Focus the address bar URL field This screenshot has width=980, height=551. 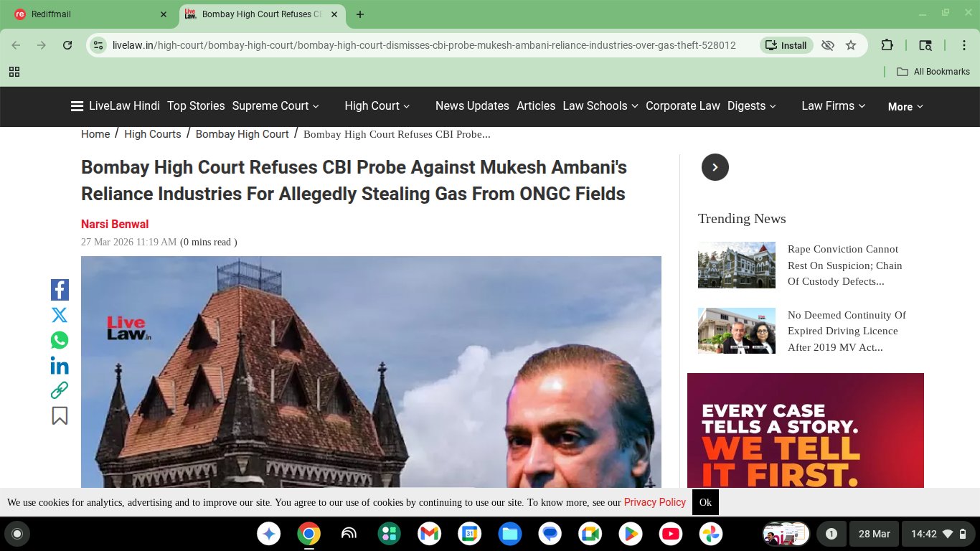point(423,45)
